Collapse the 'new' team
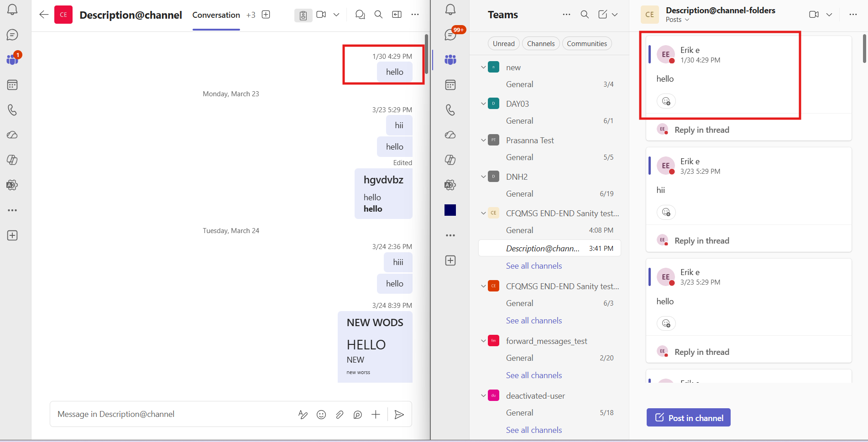Image resolution: width=868 pixels, height=442 pixels. tap(483, 67)
